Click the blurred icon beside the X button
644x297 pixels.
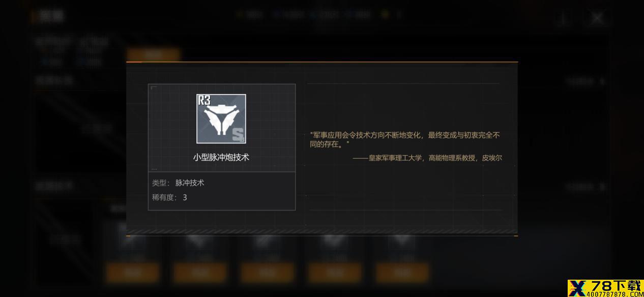[x=564, y=18]
